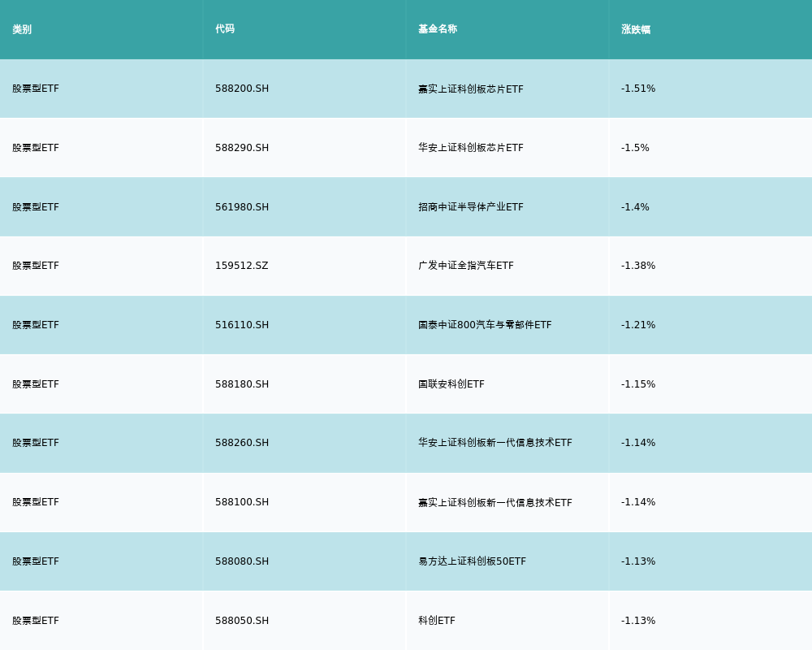Click 股票型ETF in the 159512.SZ row
Screen dimensions: 812x650
[36, 266]
